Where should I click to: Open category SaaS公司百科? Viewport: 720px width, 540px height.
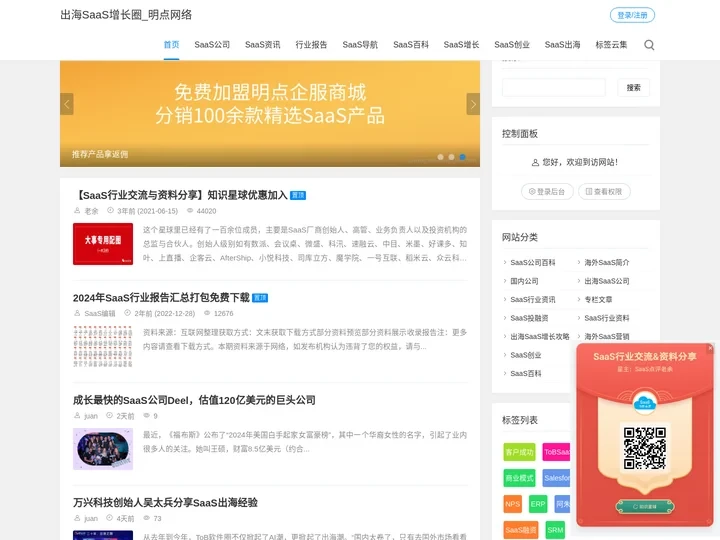533,262
